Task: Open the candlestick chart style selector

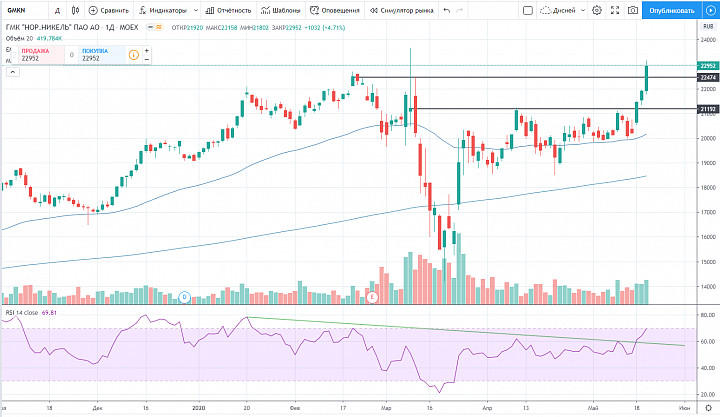Action: tap(75, 10)
